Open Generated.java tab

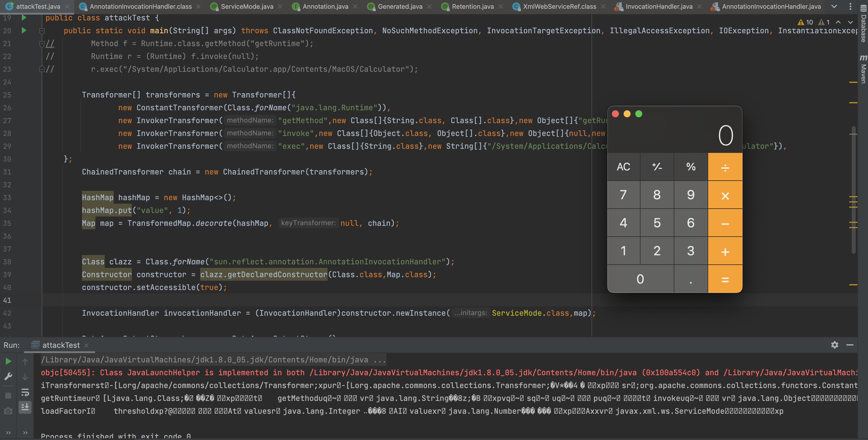[400, 6]
